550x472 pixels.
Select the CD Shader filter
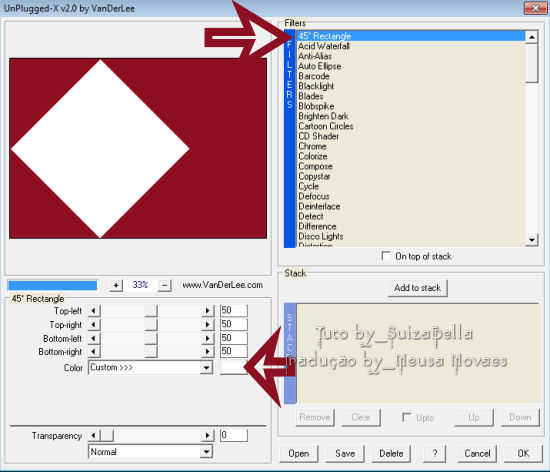(411, 136)
